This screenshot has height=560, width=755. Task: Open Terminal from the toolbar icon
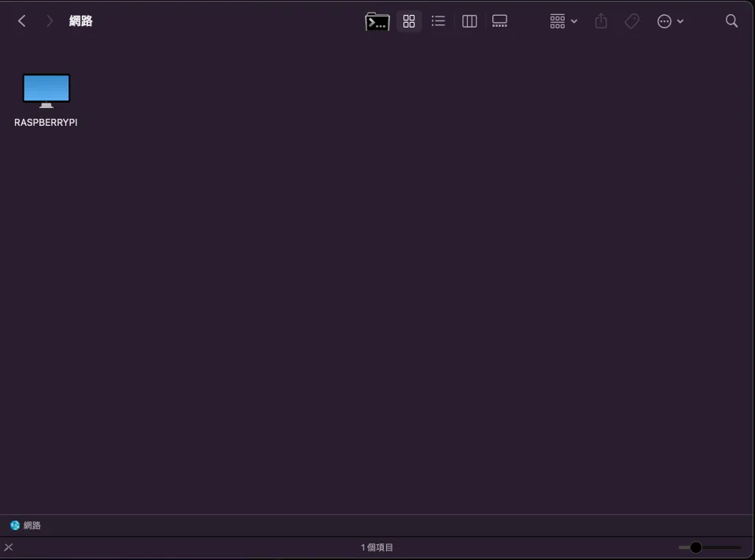coord(377,22)
